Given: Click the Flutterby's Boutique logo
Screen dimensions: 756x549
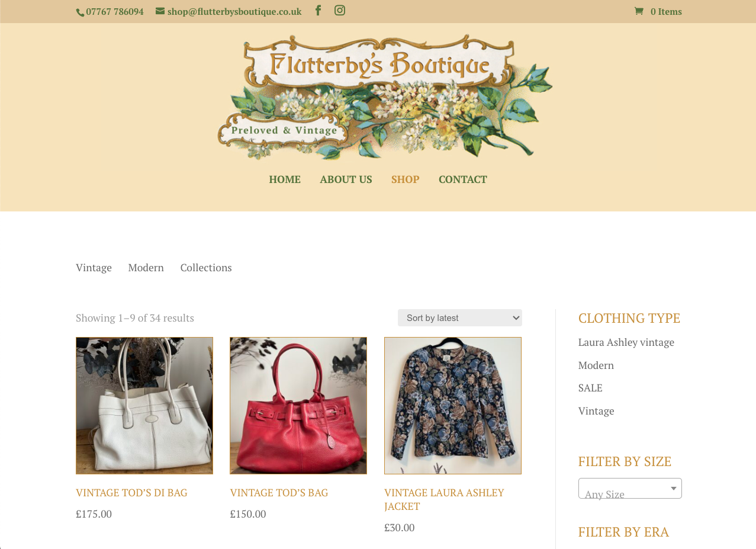Looking at the screenshot, I should [x=385, y=98].
